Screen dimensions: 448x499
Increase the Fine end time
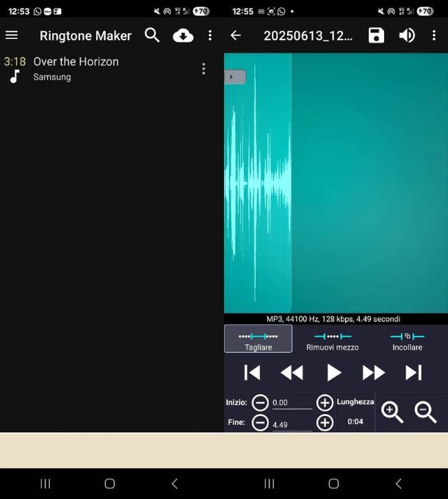(x=325, y=423)
